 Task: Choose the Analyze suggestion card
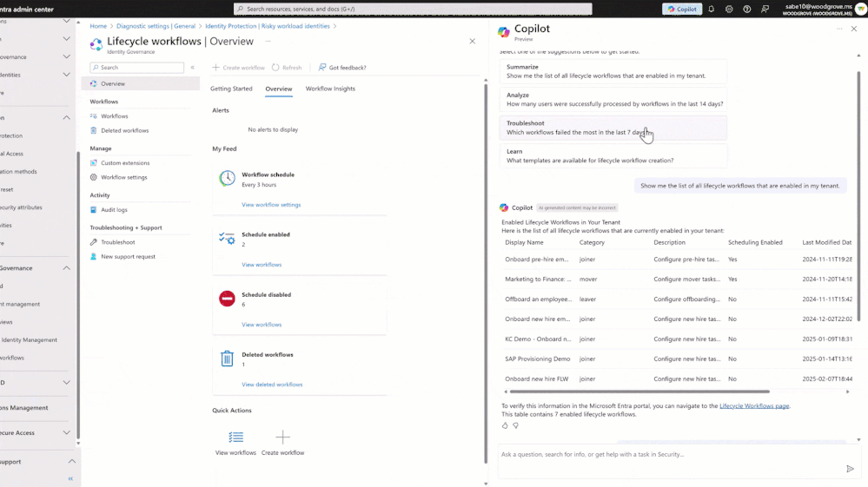pyautogui.click(x=613, y=100)
